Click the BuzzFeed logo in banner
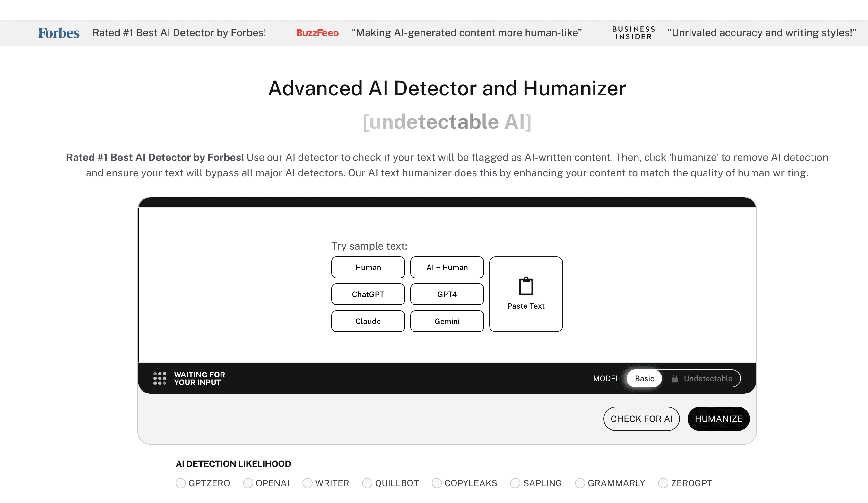868x503 pixels. (317, 33)
